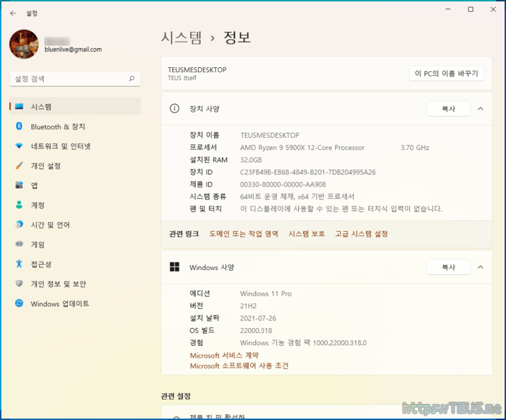Screen dimensions: 506x420
Task: Open Microsoft 소프트웨어 사용 조건 link
Action: [239, 366]
